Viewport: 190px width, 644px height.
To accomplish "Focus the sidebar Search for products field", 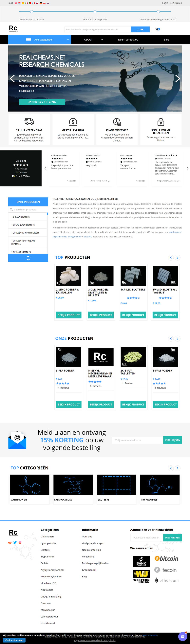I will 28,209.
